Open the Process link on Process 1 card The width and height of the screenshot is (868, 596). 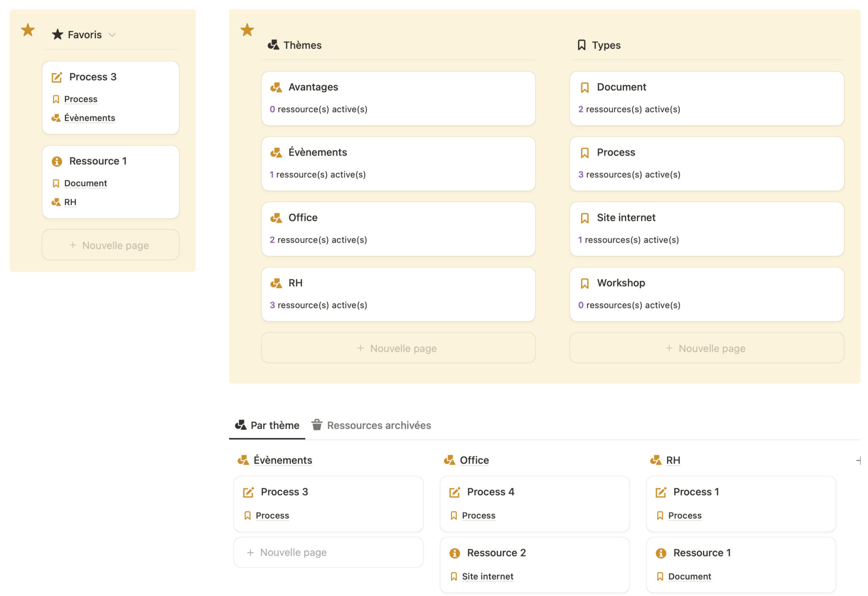coord(684,515)
